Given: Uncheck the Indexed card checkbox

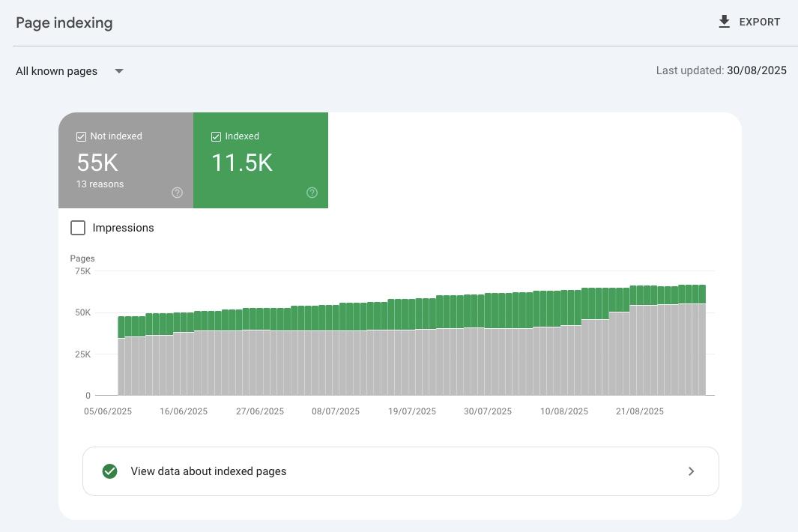Looking at the screenshot, I should click(216, 136).
